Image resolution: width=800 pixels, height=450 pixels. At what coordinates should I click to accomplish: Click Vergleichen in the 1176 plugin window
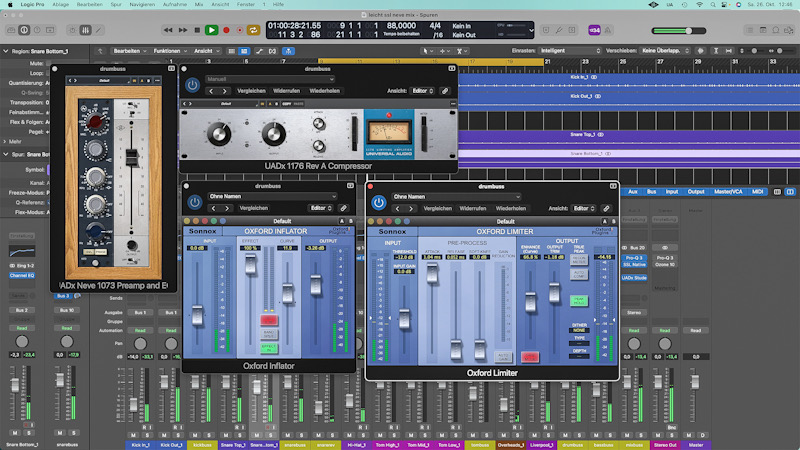tap(252, 91)
